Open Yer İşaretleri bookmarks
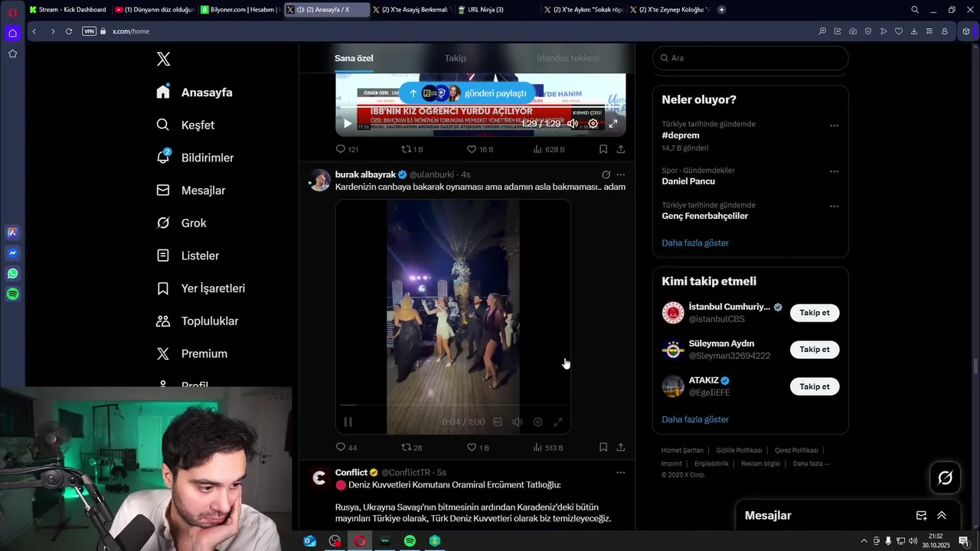This screenshot has height=551, width=980. (201, 289)
